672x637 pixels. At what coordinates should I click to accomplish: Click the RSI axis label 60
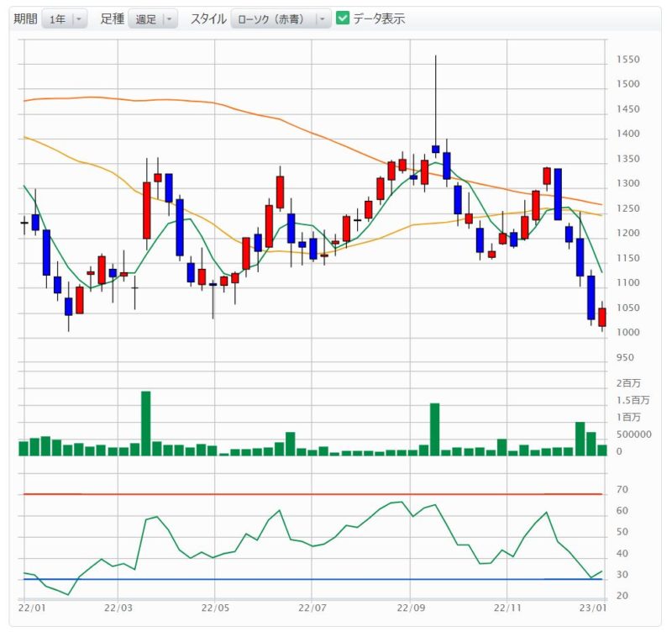pos(622,511)
